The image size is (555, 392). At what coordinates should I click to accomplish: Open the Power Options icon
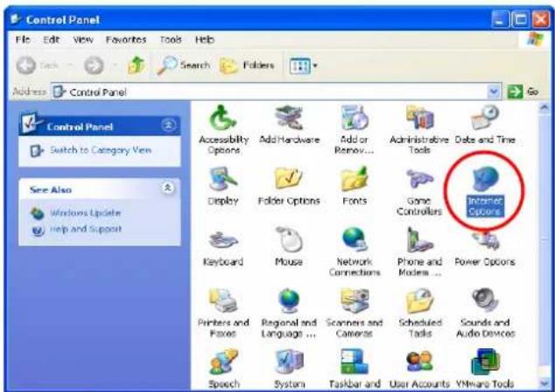(485, 248)
